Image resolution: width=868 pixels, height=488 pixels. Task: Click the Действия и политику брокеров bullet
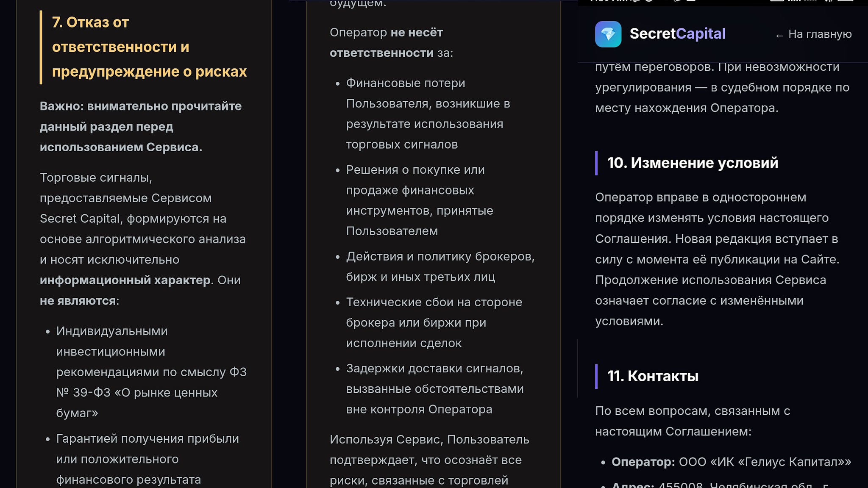440,266
